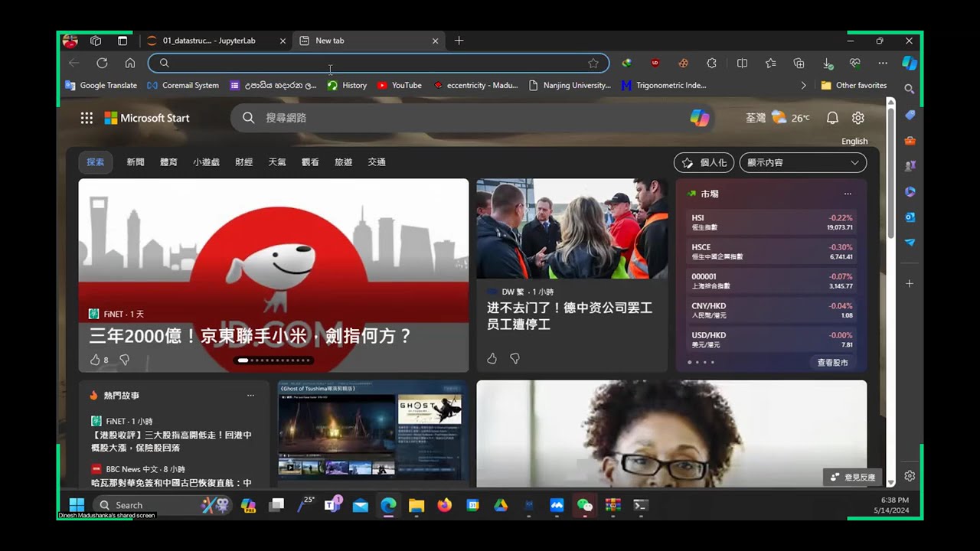Go to the home page button
980x551 pixels.
[x=130, y=63]
